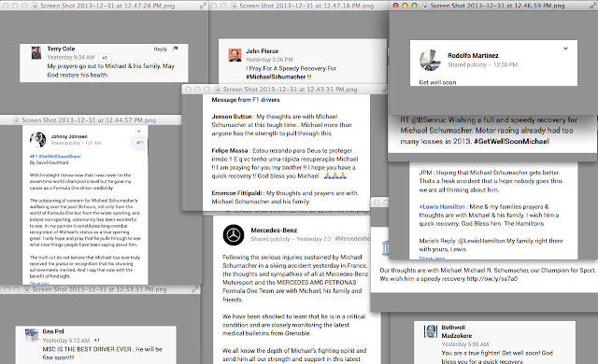
Task: Click 'Yesterday 3:36 PM' timestamp under John Pierce
Action: click(x=269, y=60)
